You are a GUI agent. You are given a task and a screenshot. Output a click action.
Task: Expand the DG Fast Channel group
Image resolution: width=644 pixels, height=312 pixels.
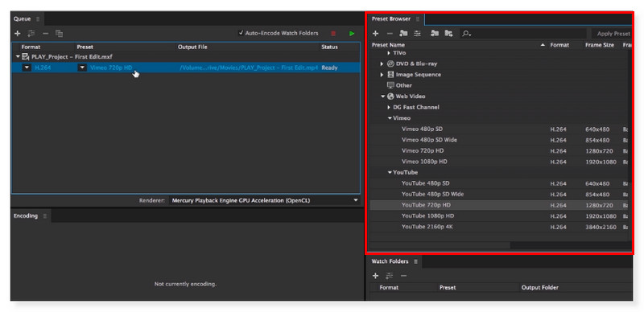[389, 107]
